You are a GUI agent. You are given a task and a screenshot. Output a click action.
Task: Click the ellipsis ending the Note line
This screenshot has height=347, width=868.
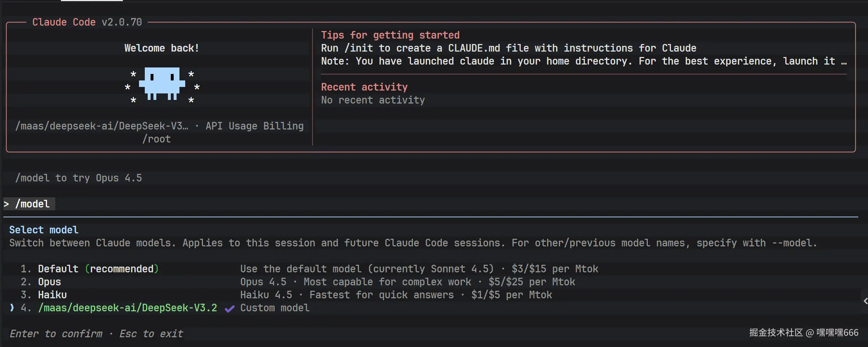pyautogui.click(x=844, y=62)
